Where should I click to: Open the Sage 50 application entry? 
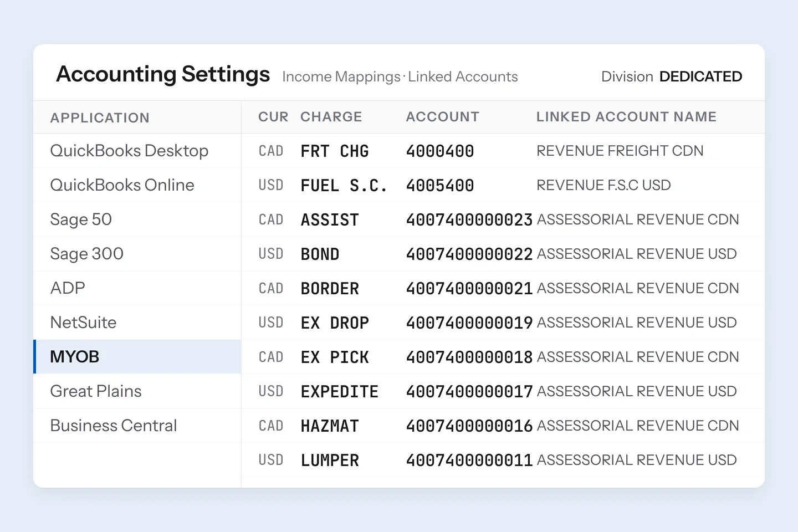[137, 219]
